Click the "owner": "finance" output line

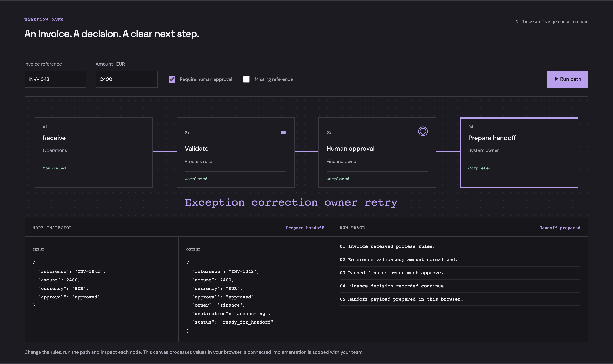click(x=219, y=305)
